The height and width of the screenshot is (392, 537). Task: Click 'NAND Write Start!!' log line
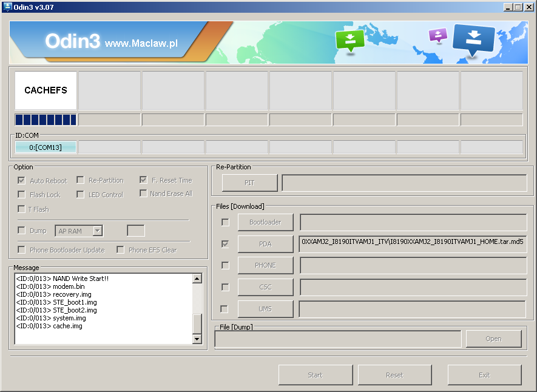click(62, 279)
